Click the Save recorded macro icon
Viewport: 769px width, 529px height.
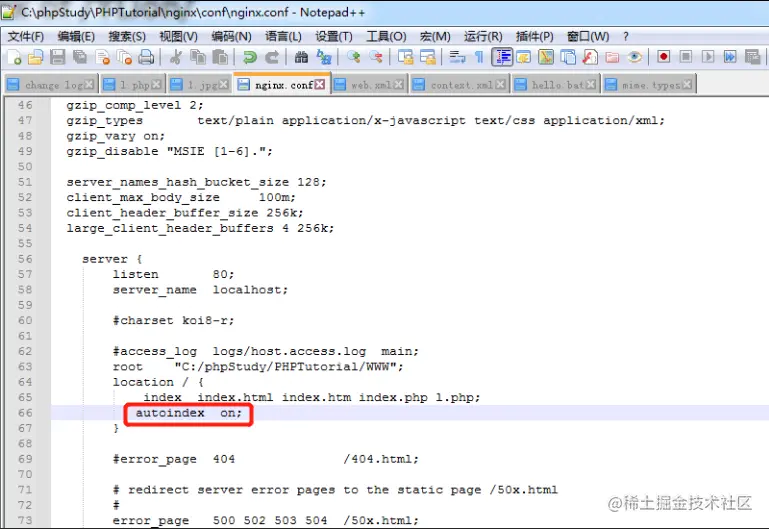(x=752, y=57)
